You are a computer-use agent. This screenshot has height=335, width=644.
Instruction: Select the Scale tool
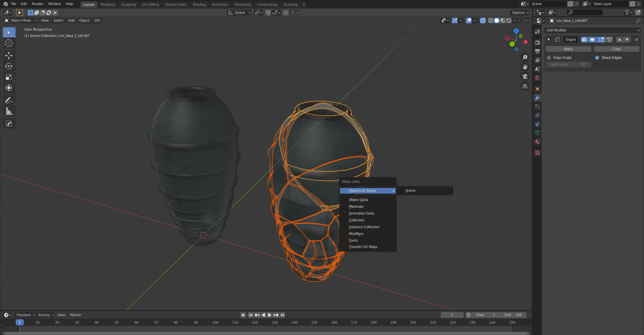(9, 77)
